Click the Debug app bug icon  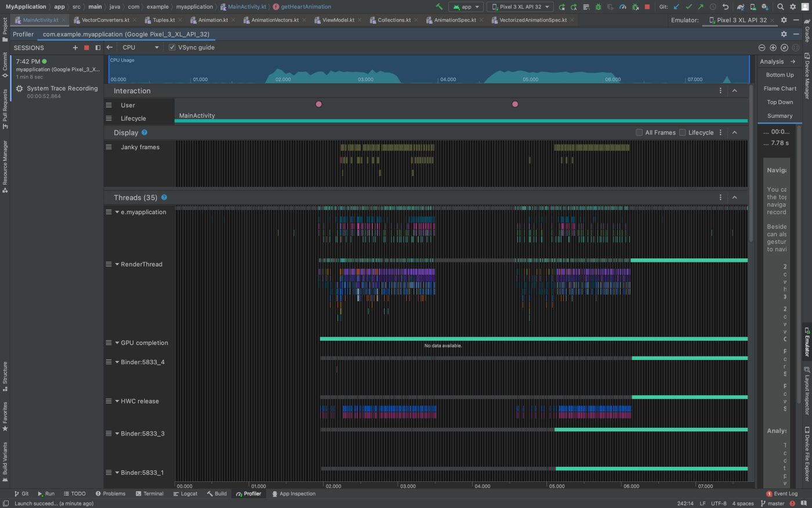point(598,7)
